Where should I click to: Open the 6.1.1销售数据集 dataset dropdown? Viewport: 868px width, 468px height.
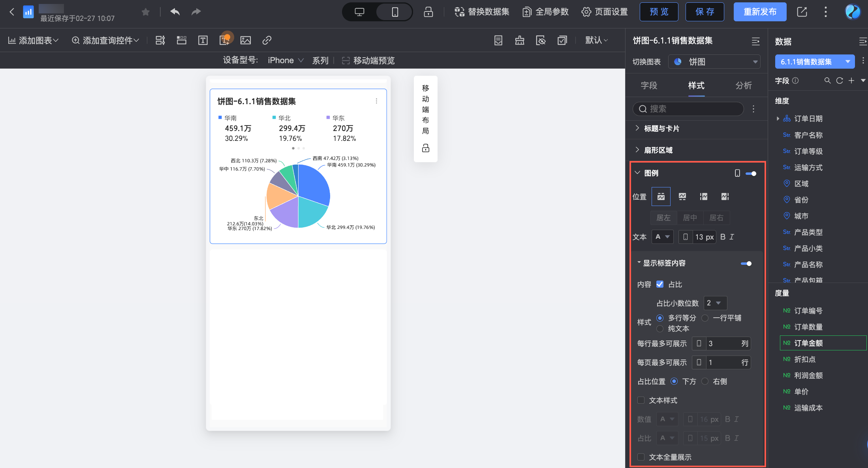[x=814, y=62]
